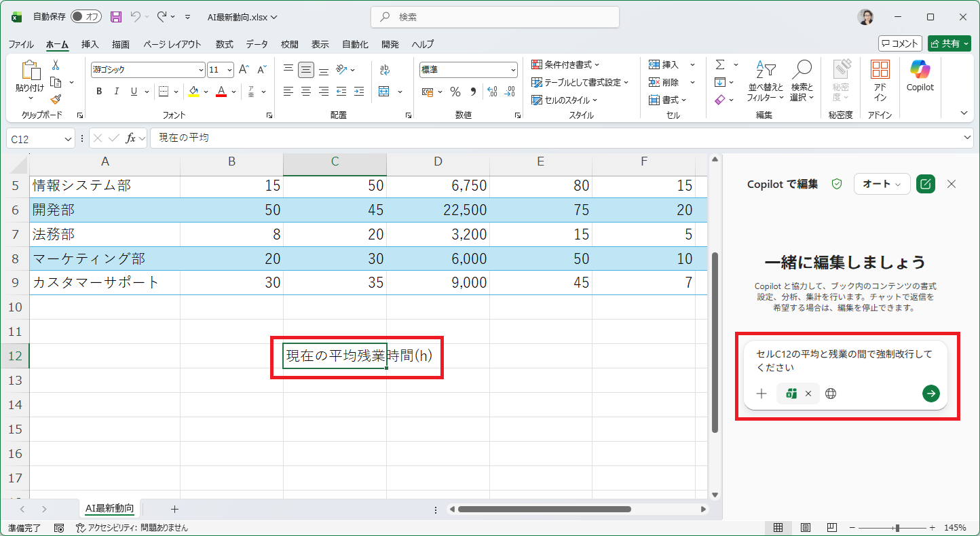
Task: Click the format painter brush icon
Action: click(56, 99)
